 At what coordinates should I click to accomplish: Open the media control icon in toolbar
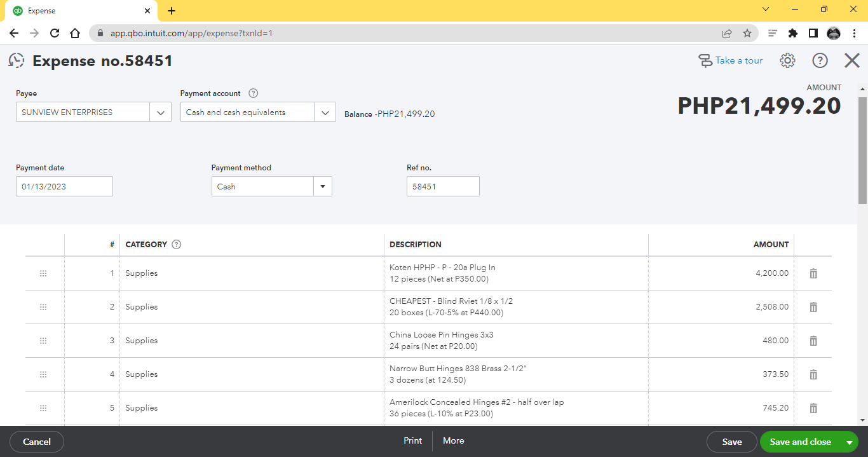point(773,33)
